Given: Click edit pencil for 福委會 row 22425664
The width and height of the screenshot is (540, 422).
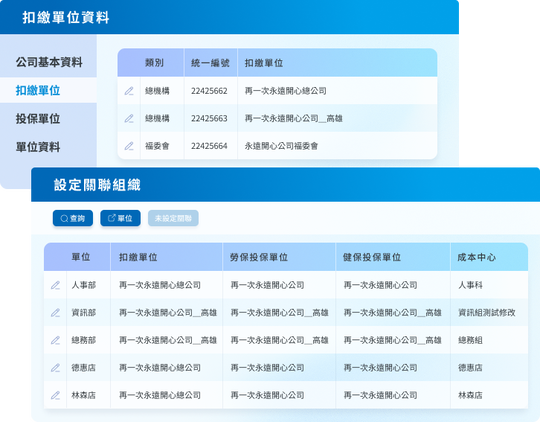Looking at the screenshot, I should tap(129, 146).
